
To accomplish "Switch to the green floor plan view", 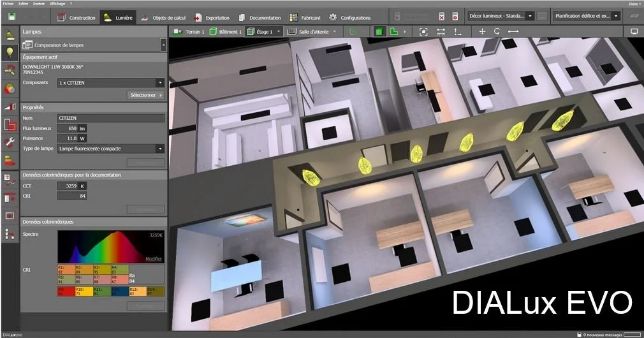I will pos(393,32).
